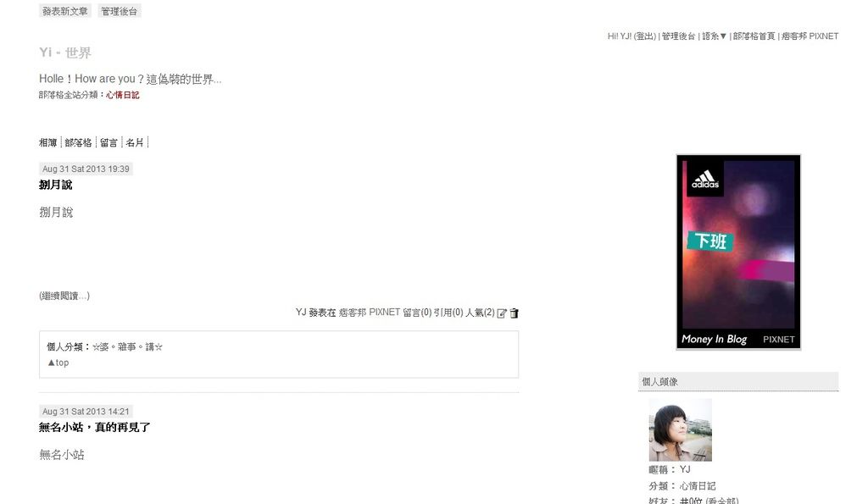Click the 心情日記 category link

coord(122,95)
